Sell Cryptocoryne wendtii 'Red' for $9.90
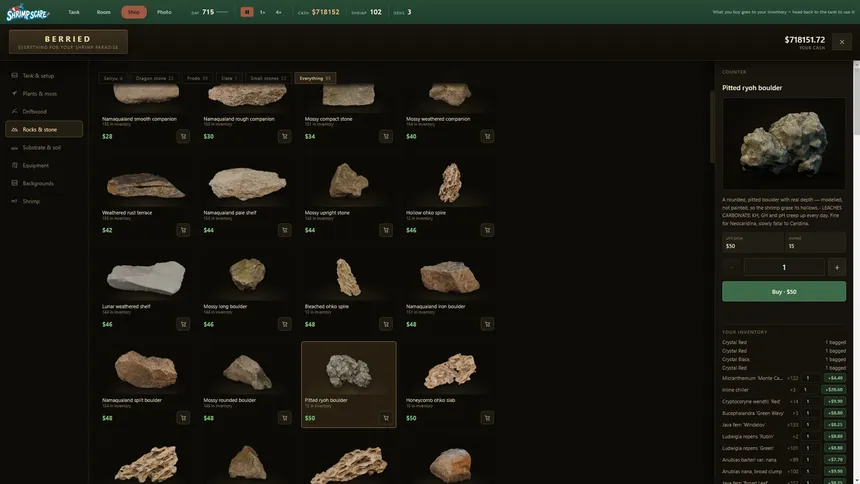860x484 pixels. (x=835, y=401)
